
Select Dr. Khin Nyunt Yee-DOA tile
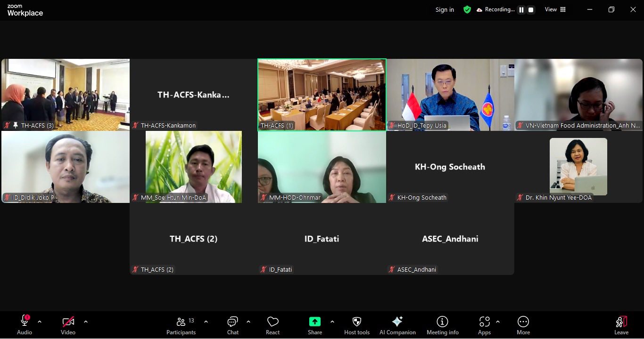[578, 167]
